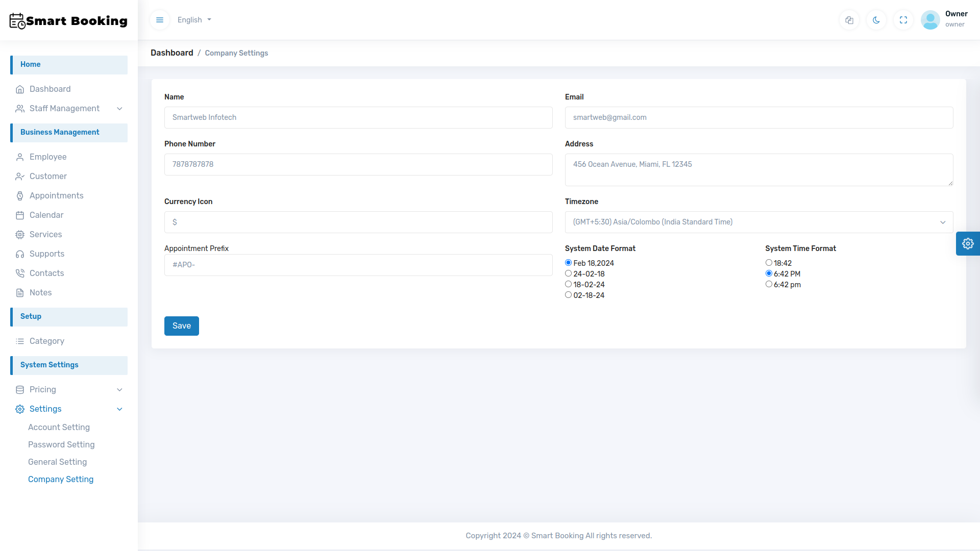
Task: Toggle dark mode with the moon icon
Action: 876,20
